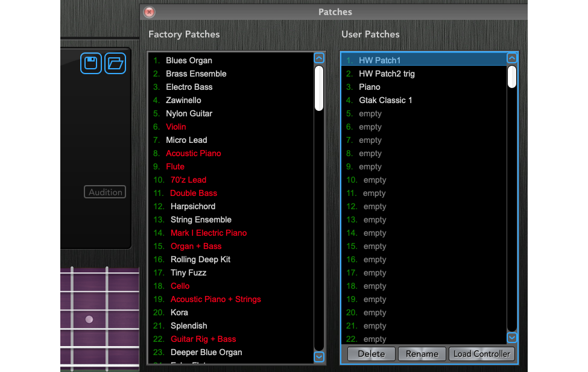Select HW Patch2 trig user patch
Viewport: 588px width, 372px height.
click(x=387, y=74)
